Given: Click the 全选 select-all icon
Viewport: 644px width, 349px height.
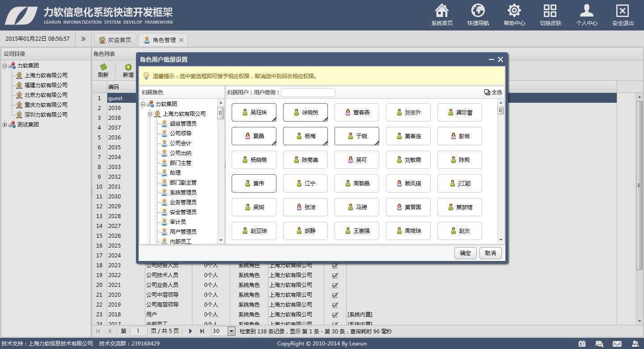Looking at the screenshot, I should point(487,92).
